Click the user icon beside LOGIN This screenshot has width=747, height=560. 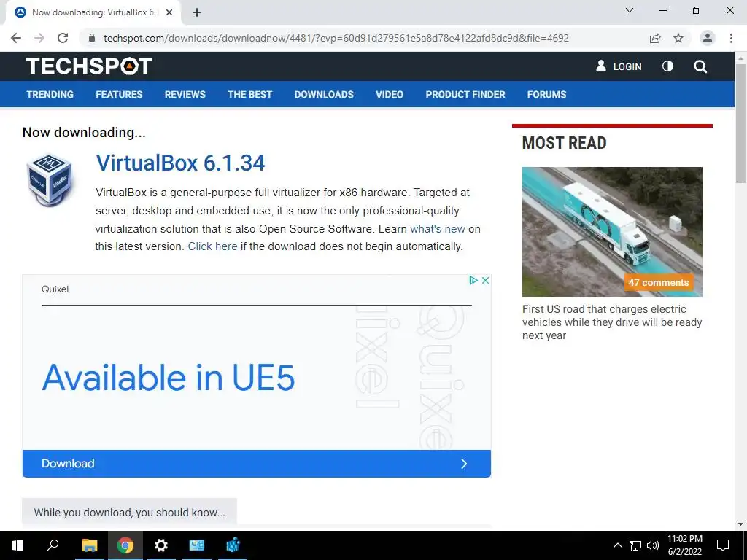point(601,66)
